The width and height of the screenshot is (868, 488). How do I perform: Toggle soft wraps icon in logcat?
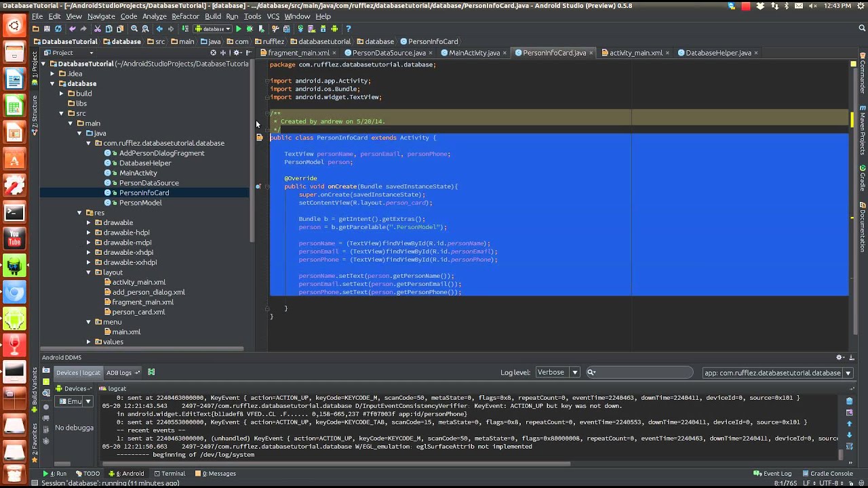pos(849,446)
